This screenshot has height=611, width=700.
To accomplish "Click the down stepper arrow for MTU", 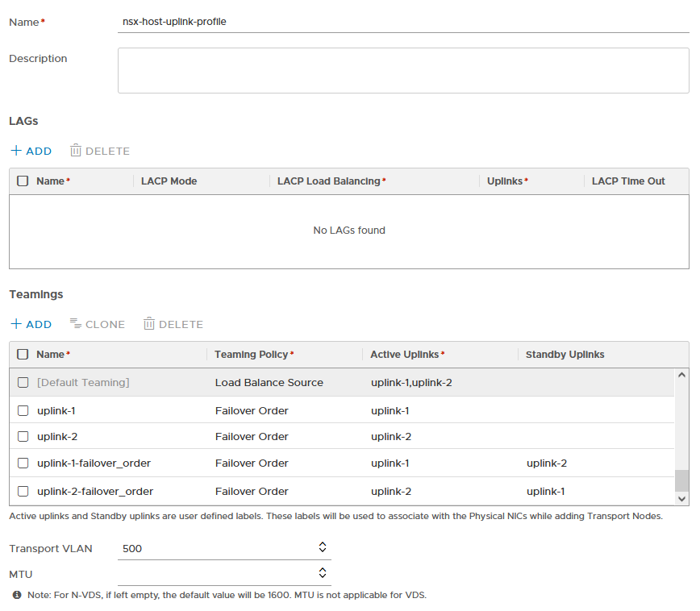I will pyautogui.click(x=322, y=576).
